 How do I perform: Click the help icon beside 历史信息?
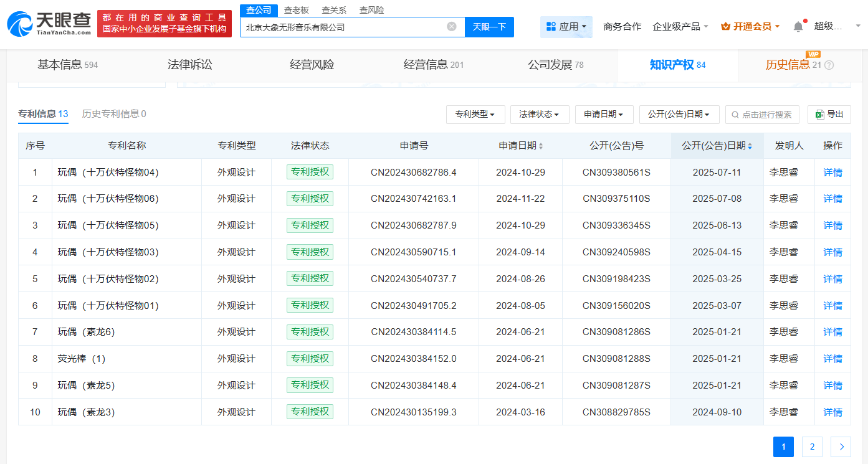pos(829,65)
